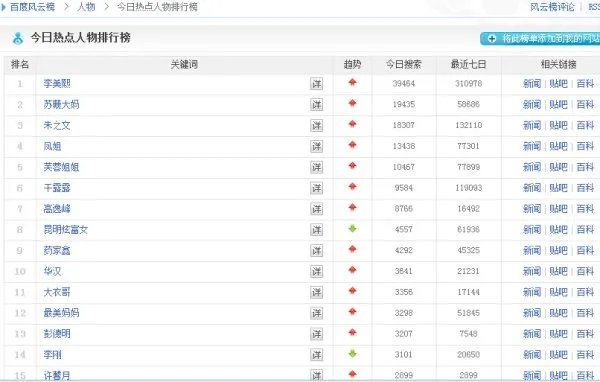Open the 详 detail icon for 药家鑫
600x382 pixels.
click(316, 251)
